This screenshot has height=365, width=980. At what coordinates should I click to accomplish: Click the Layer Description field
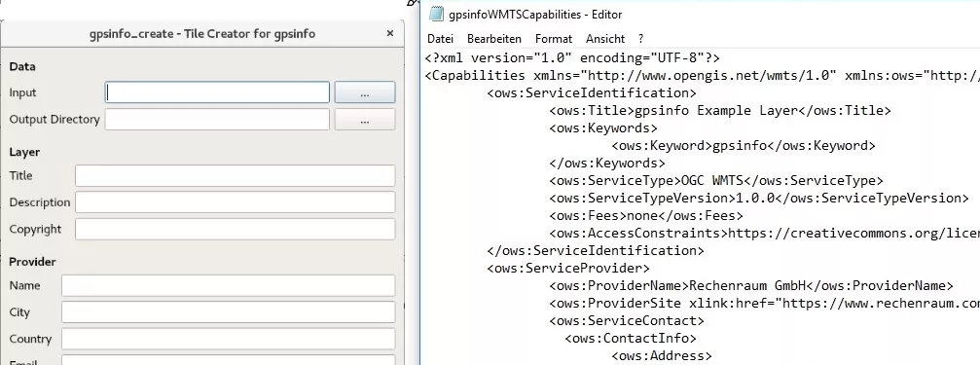coord(235,202)
